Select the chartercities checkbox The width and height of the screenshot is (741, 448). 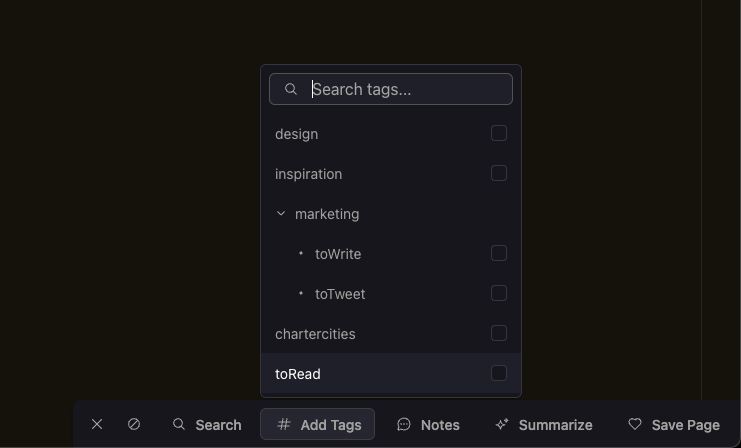point(499,333)
